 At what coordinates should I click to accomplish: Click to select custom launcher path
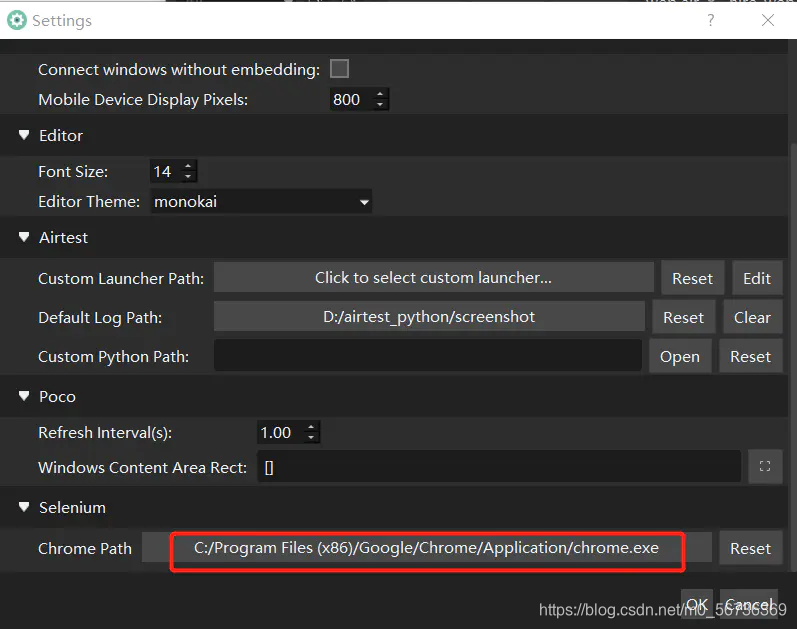pyautogui.click(x=434, y=278)
